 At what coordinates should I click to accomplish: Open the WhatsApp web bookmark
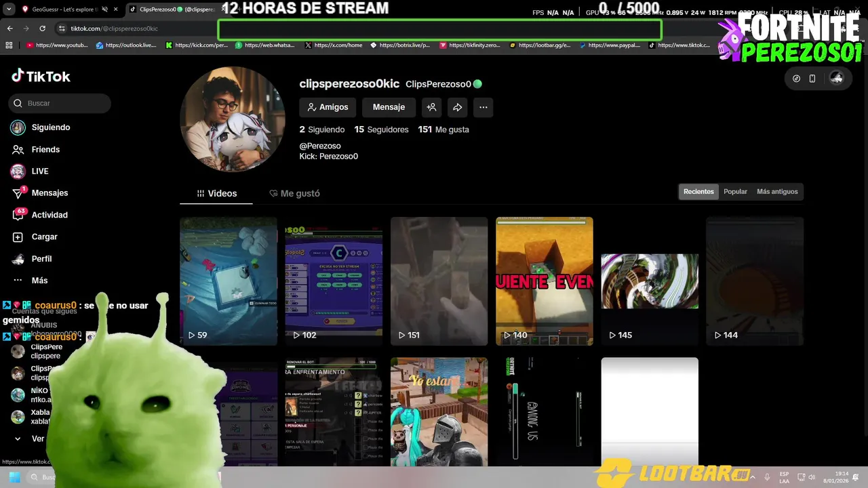[x=265, y=45]
